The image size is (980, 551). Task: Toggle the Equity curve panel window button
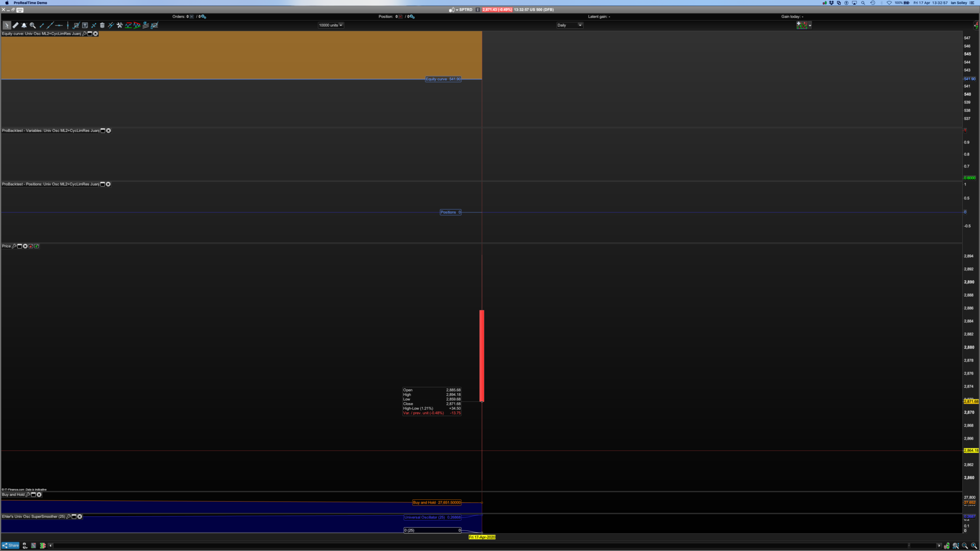89,34
